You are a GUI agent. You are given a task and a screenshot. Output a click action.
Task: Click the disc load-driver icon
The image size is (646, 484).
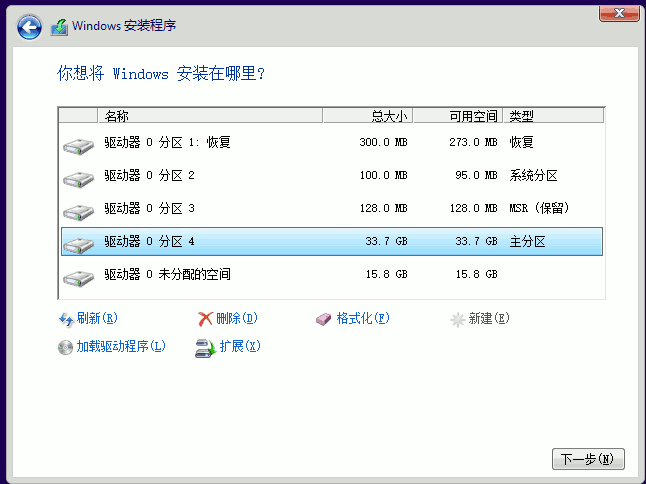[x=65, y=347]
